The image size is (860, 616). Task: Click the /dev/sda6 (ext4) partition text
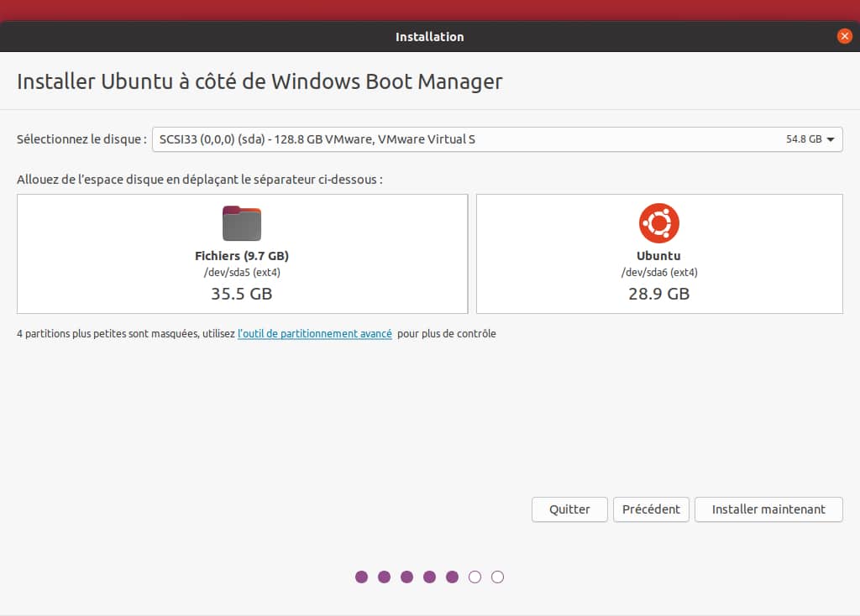(658, 272)
